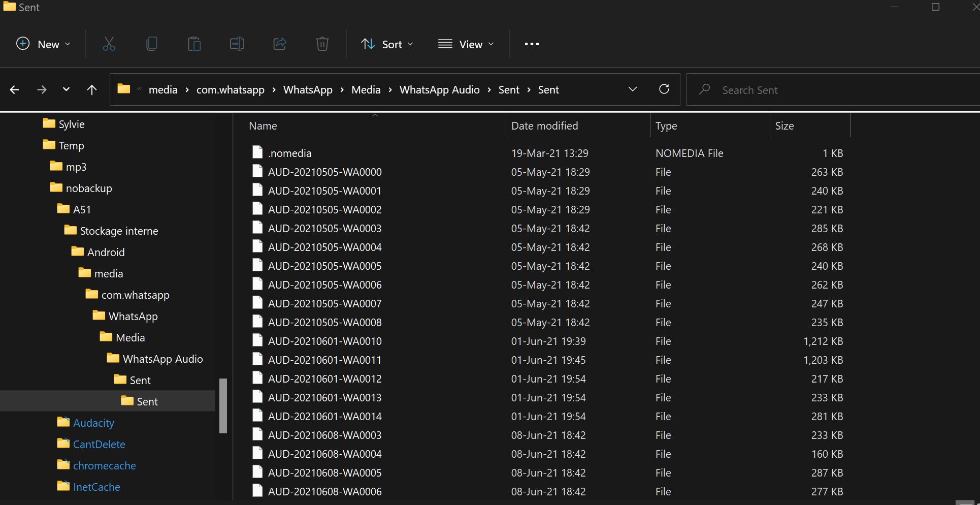Click the search magnifier icon
Image resolution: width=980 pixels, height=505 pixels.
pyautogui.click(x=704, y=89)
